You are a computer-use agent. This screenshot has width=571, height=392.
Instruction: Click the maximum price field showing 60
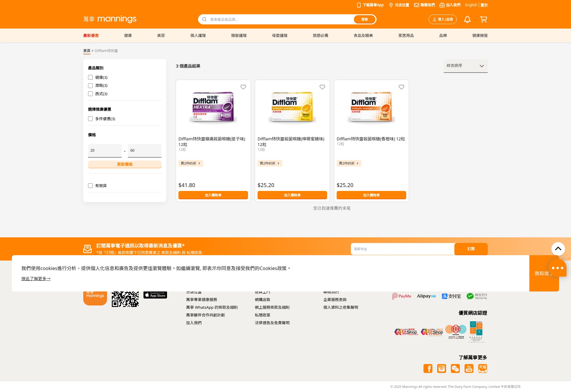tap(145, 150)
